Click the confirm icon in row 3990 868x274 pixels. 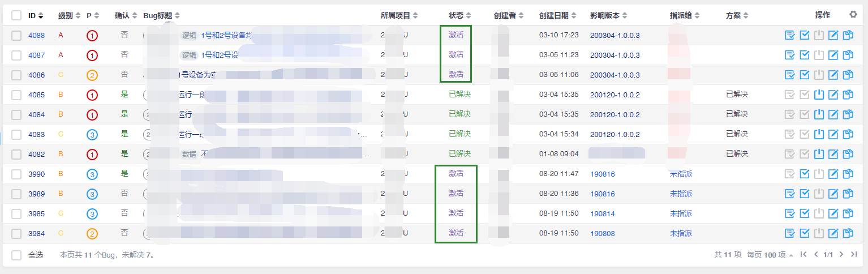790,174
